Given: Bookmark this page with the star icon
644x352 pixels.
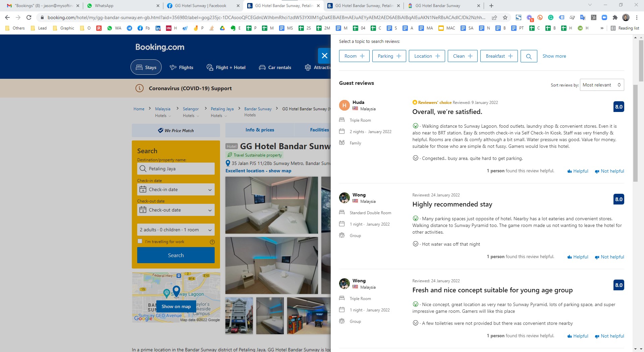Looking at the screenshot, I should (505, 17).
